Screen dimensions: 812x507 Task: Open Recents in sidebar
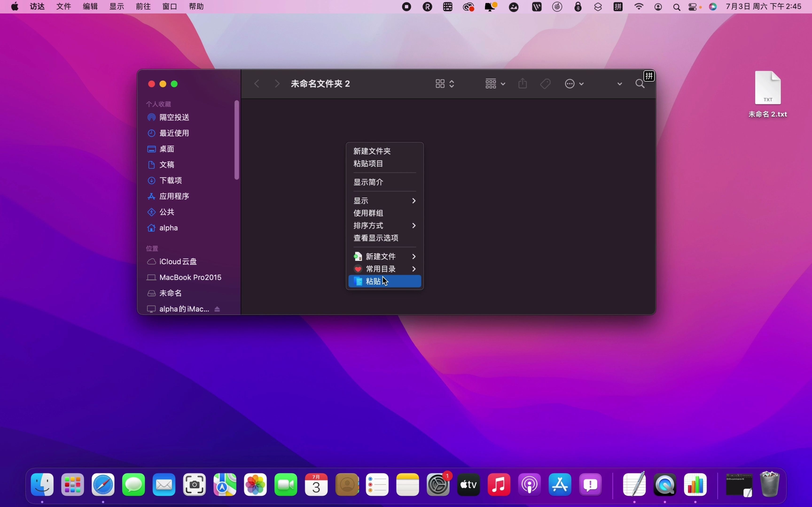(174, 133)
